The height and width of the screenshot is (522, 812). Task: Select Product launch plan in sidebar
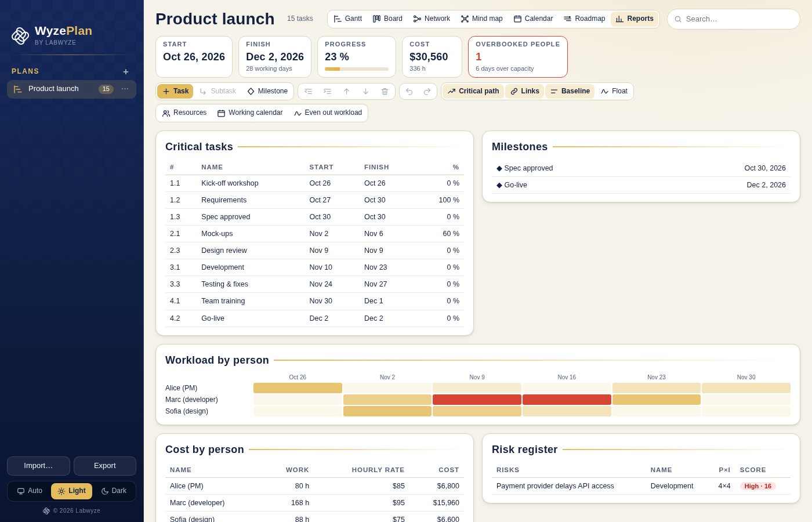tap(71, 89)
